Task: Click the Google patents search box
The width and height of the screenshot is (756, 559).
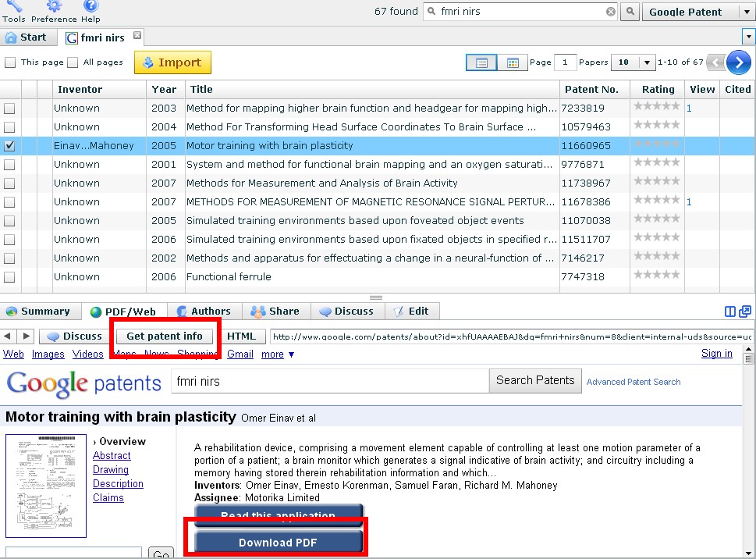Action: [x=330, y=382]
